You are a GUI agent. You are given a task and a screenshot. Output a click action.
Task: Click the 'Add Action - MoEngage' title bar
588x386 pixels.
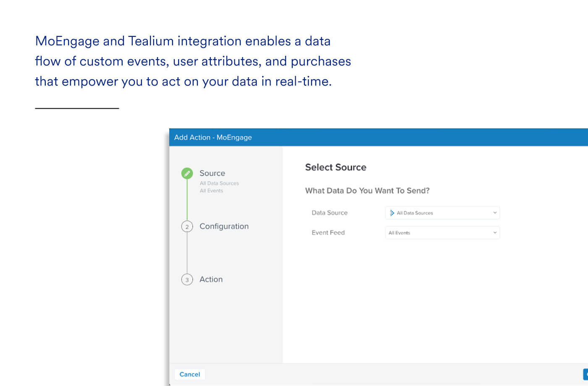tap(213, 137)
